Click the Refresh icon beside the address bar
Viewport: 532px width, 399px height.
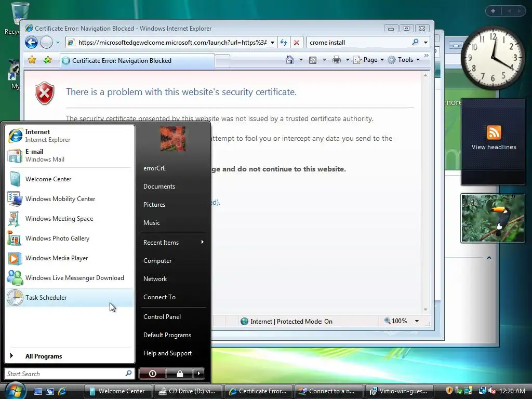(284, 43)
